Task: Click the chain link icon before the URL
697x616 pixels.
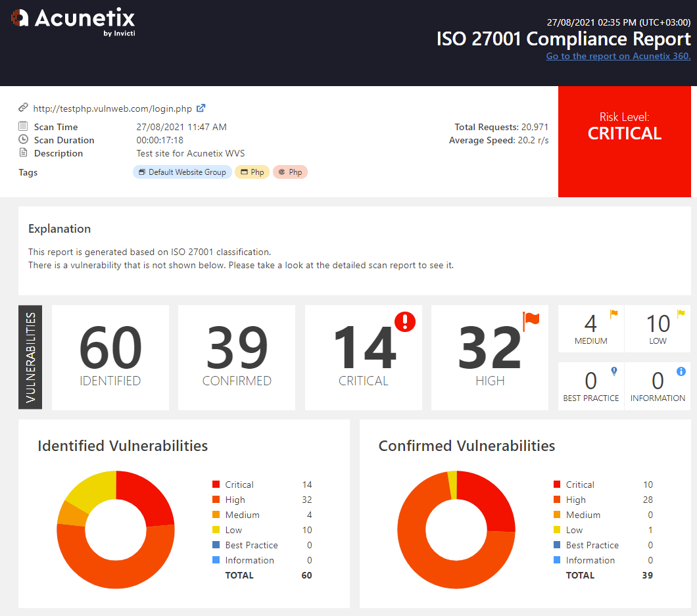Action: (x=23, y=108)
